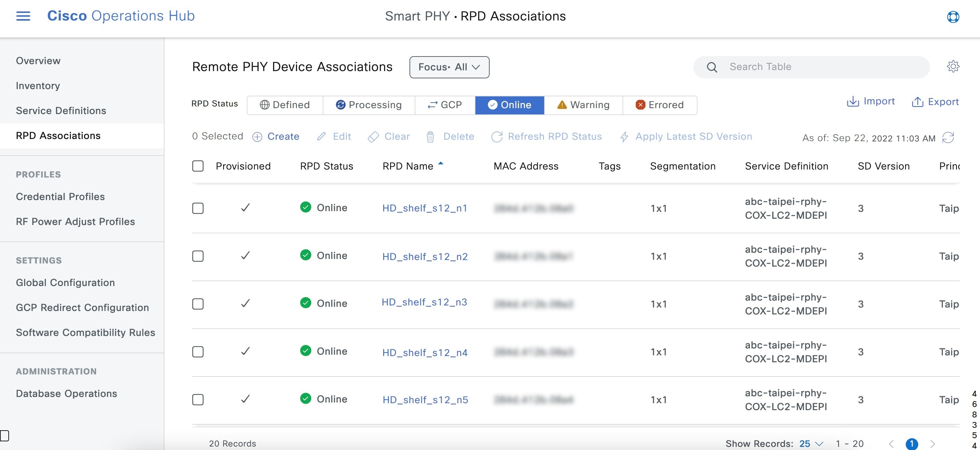This screenshot has width=980, height=450.
Task: Sort by SD Version column header
Action: pyautogui.click(x=884, y=166)
